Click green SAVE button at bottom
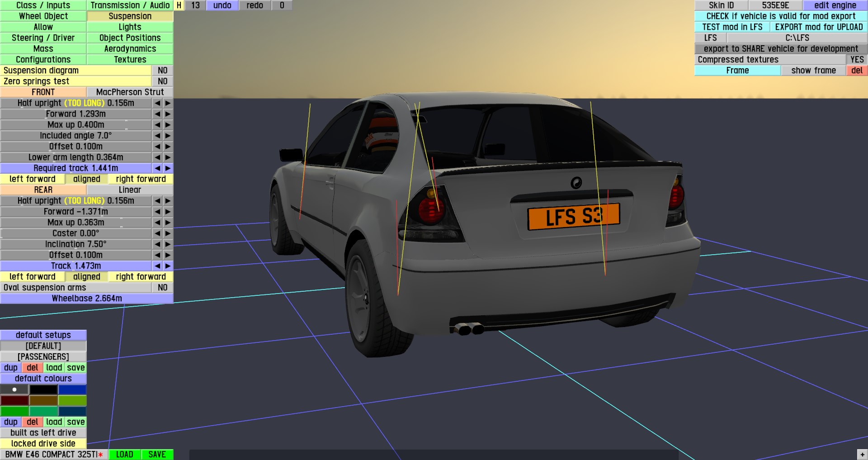This screenshot has height=460, width=868. pos(157,455)
